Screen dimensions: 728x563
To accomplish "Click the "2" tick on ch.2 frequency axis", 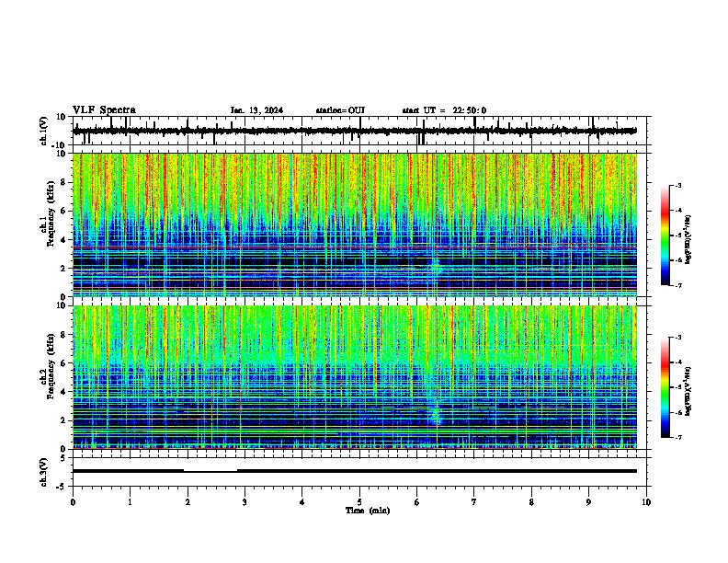I will pos(64,420).
